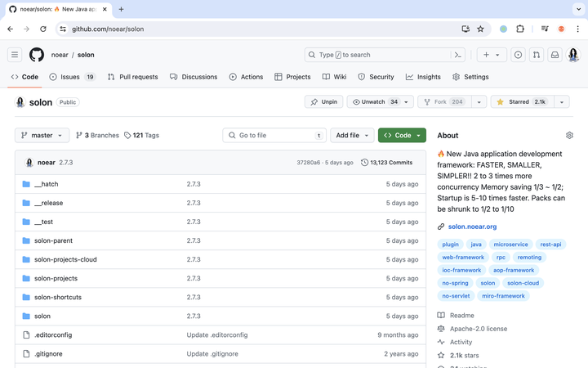Open the green Code dropdown
588x368 pixels.
tap(403, 136)
